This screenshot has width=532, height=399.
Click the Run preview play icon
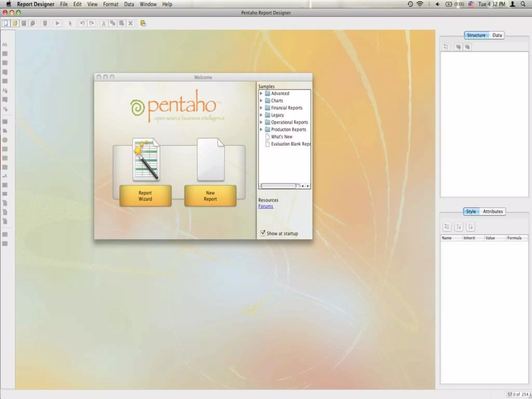[57, 23]
